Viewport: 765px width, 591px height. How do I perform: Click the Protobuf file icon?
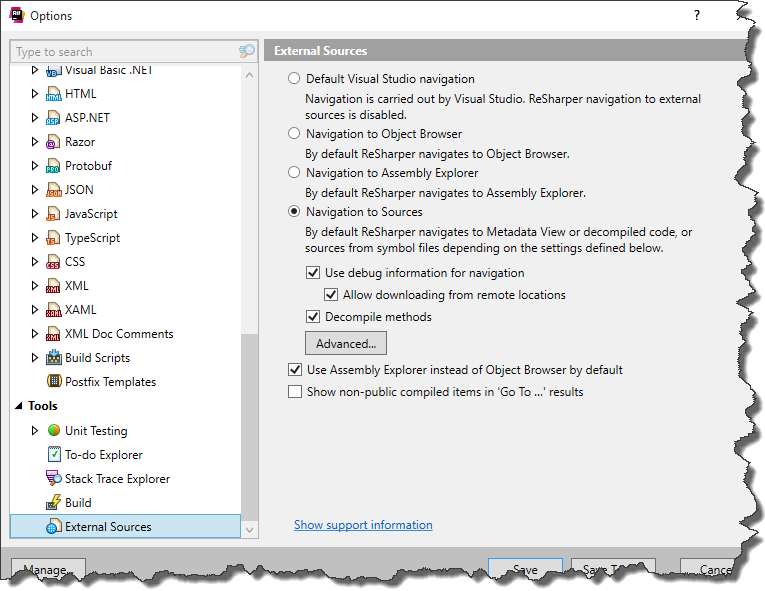pos(53,166)
